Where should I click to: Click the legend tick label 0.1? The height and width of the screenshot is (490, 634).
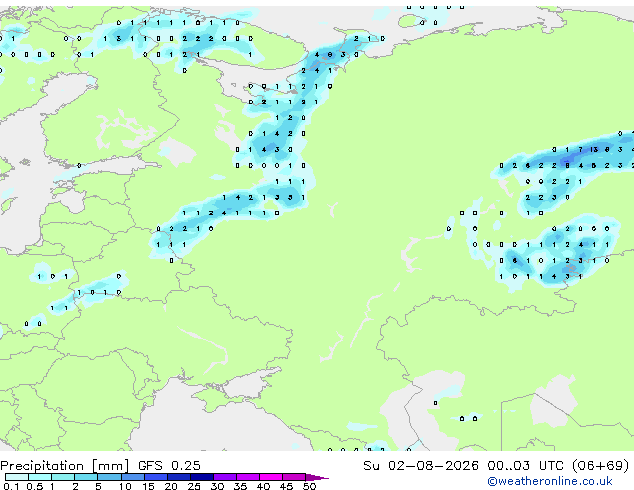11,486
